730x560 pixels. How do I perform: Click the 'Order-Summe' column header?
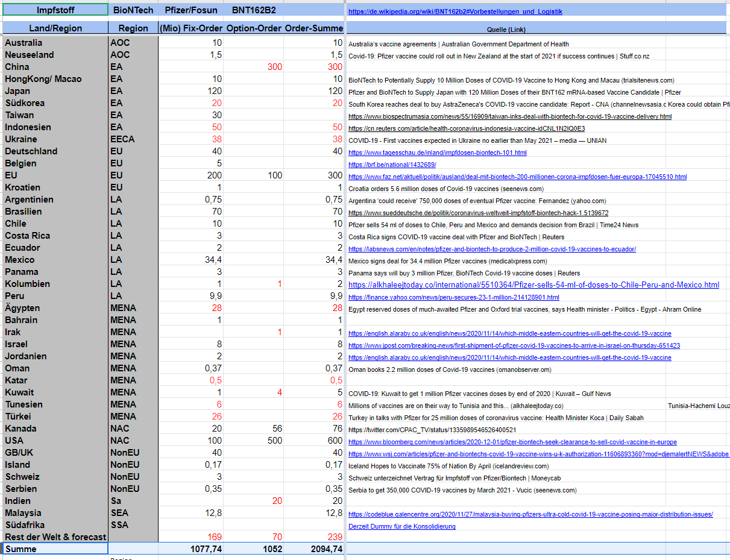click(x=314, y=28)
